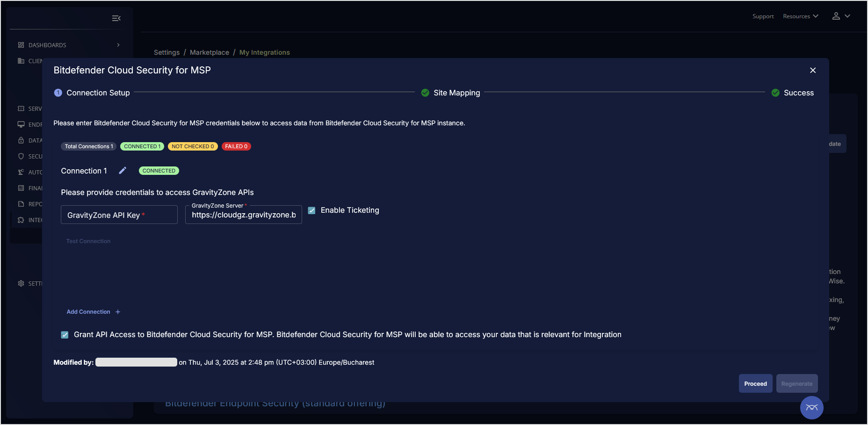Select the Reports document icon in sidebar
The image size is (868, 425).
(21, 204)
